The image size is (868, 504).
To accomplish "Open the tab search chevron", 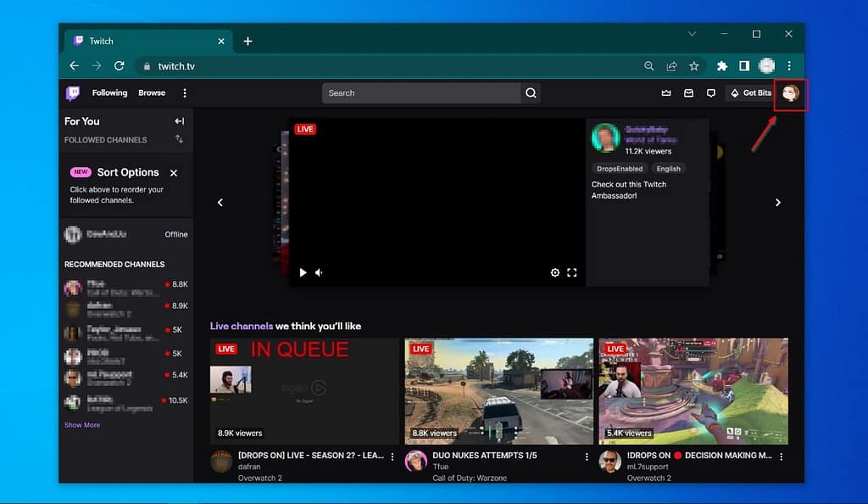I will point(692,34).
